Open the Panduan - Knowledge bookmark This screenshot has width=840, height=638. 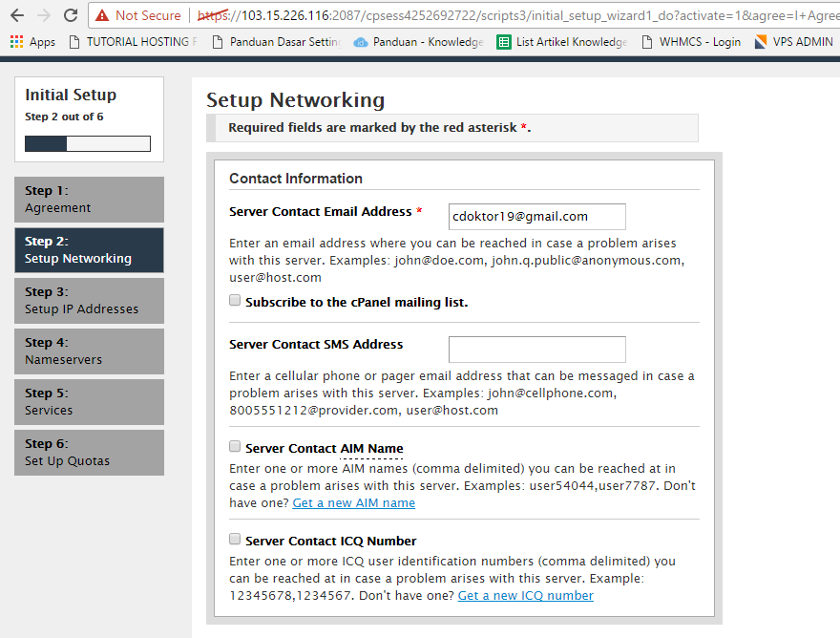point(412,41)
